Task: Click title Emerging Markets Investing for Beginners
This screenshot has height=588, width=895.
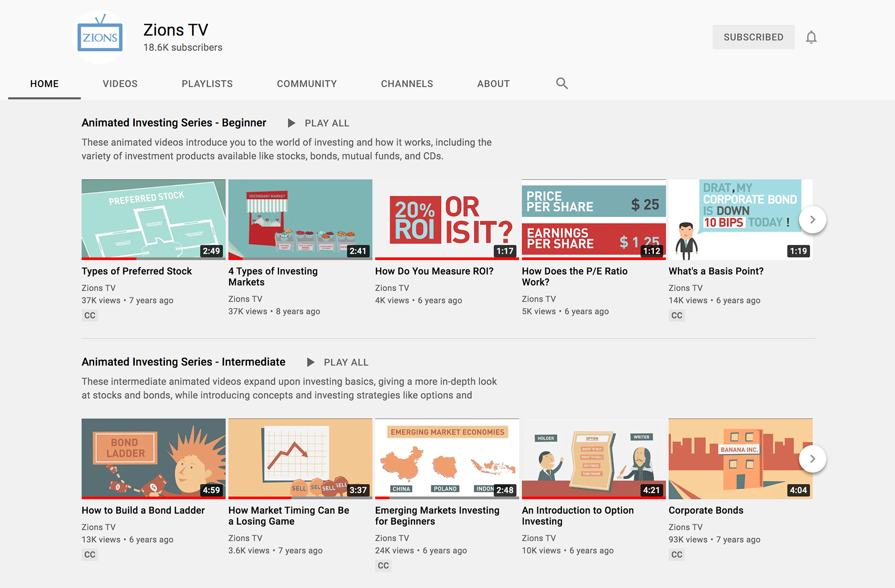Action: [x=437, y=516]
